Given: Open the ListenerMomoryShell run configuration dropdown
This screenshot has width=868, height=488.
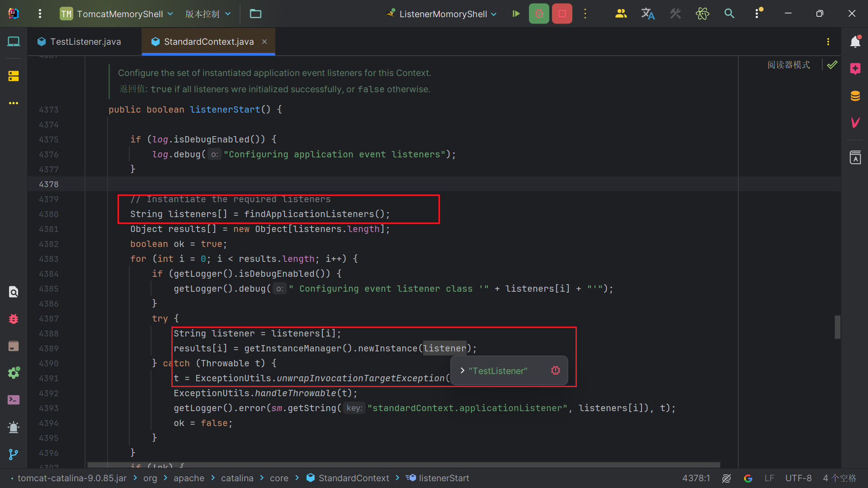Looking at the screenshot, I should pyautogui.click(x=442, y=14).
